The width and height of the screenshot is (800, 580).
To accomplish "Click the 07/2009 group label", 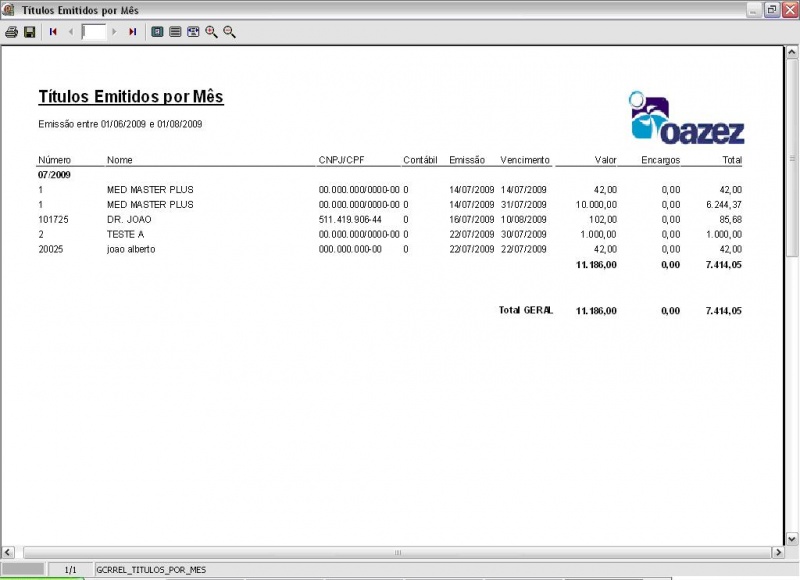I will (54, 174).
